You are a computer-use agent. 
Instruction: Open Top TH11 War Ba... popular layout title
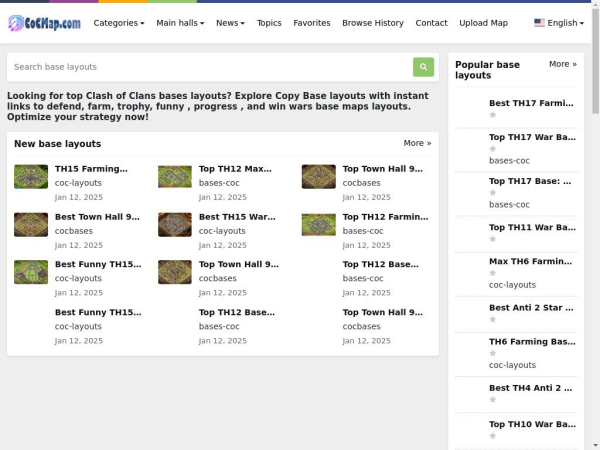532,228
